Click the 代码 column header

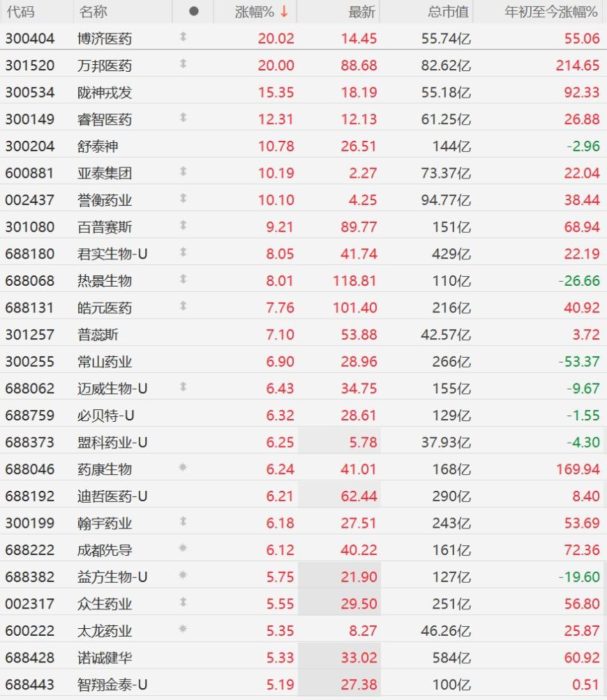(20, 12)
